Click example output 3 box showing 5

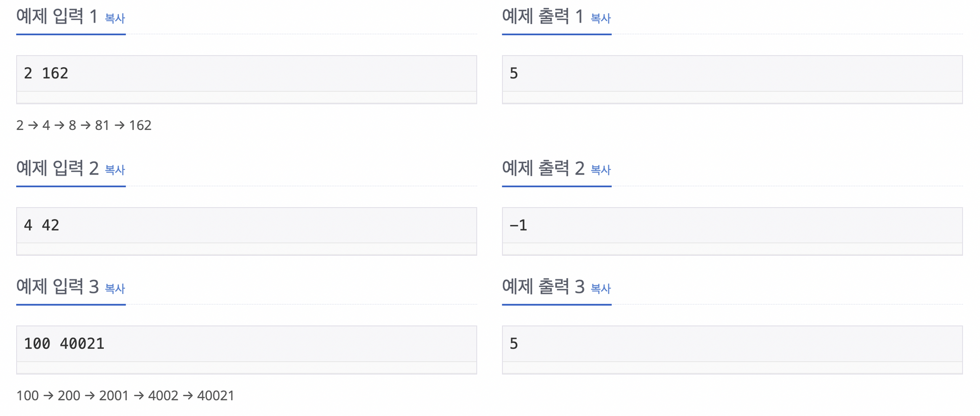pyautogui.click(x=732, y=344)
